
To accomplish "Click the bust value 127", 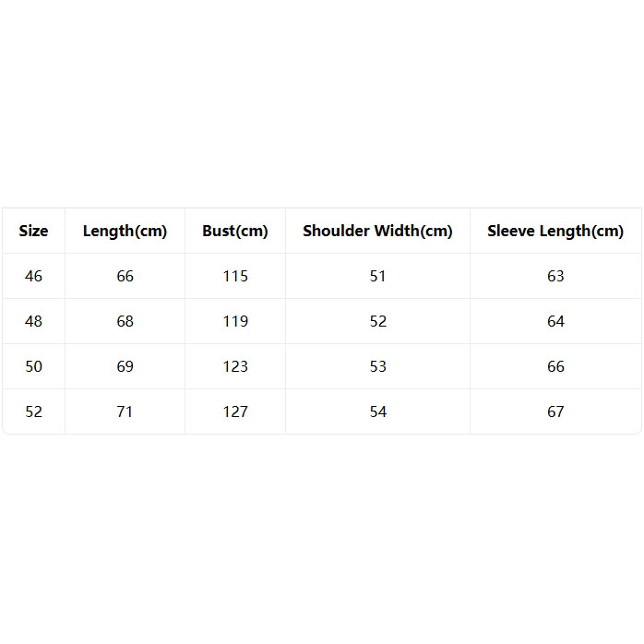I will click(x=235, y=411).
